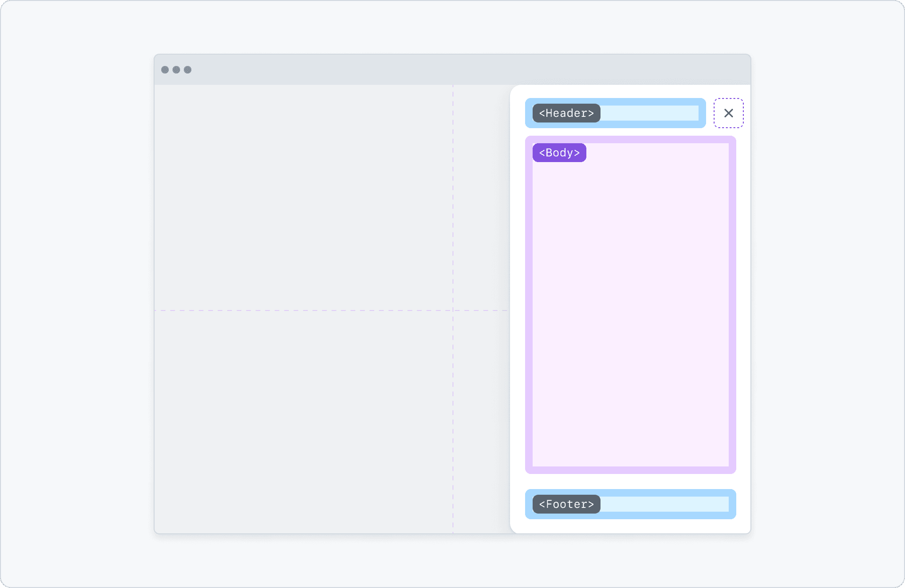Click bottom-right quadrant left of the drawer

pyautogui.click(x=481, y=422)
